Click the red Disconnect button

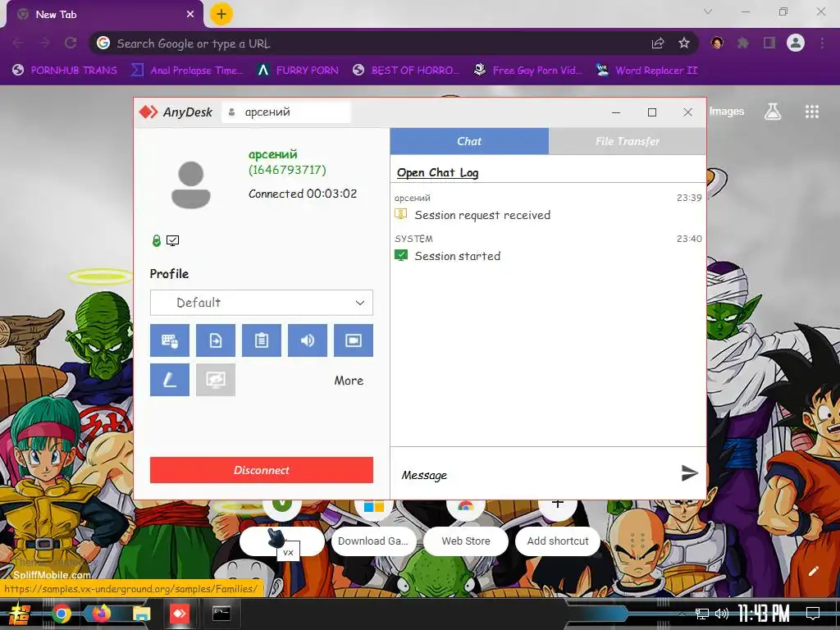(x=262, y=470)
